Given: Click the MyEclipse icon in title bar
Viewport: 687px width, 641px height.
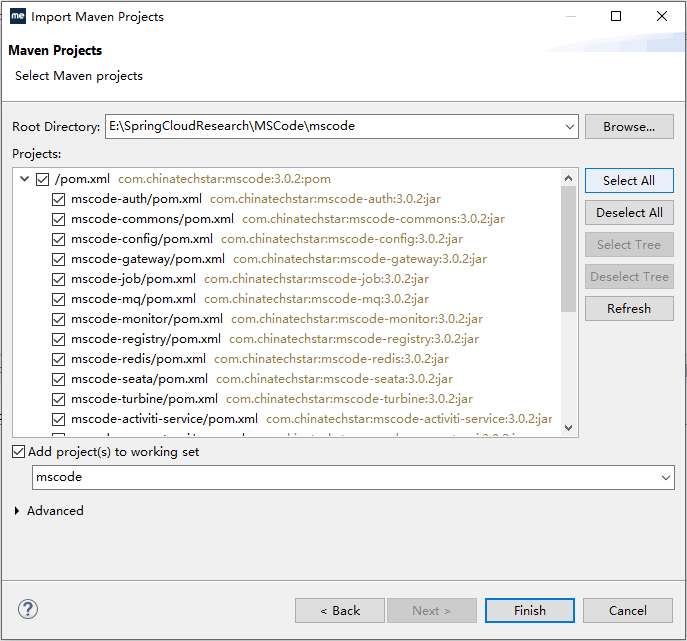Looking at the screenshot, I should 17,16.
